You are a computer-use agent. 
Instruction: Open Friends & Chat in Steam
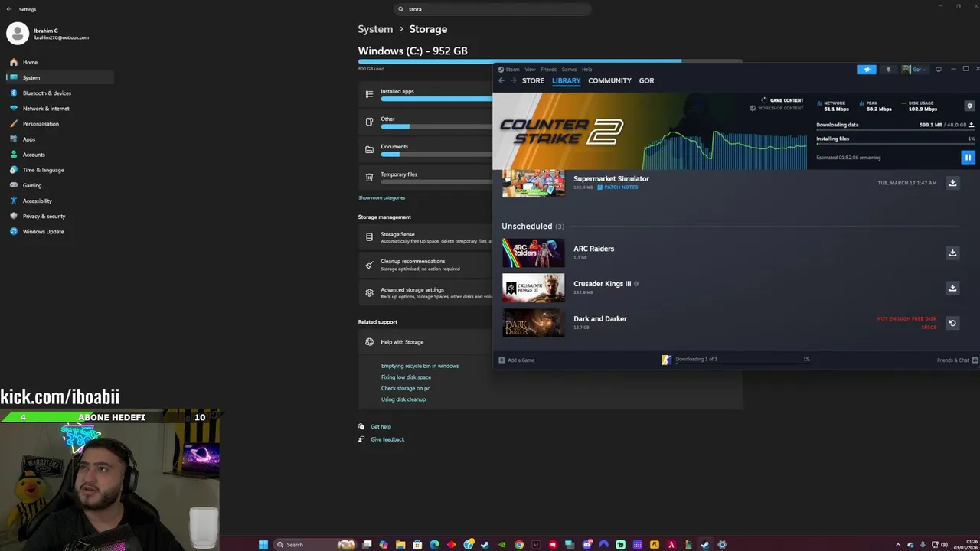pos(956,360)
